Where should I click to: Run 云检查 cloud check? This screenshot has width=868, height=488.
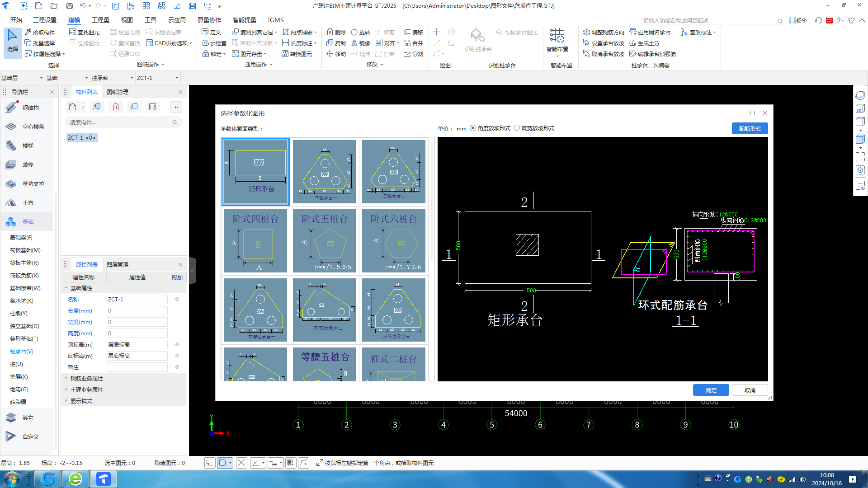click(x=214, y=43)
